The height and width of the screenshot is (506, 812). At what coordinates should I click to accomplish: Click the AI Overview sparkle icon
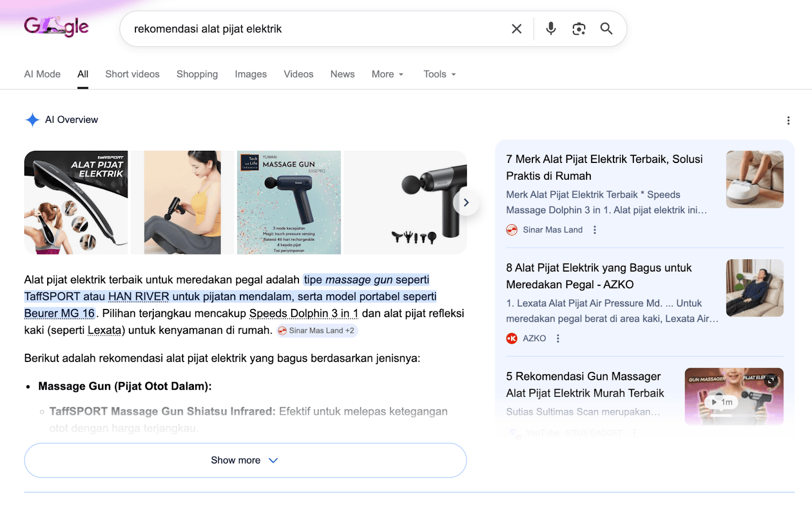click(x=32, y=120)
